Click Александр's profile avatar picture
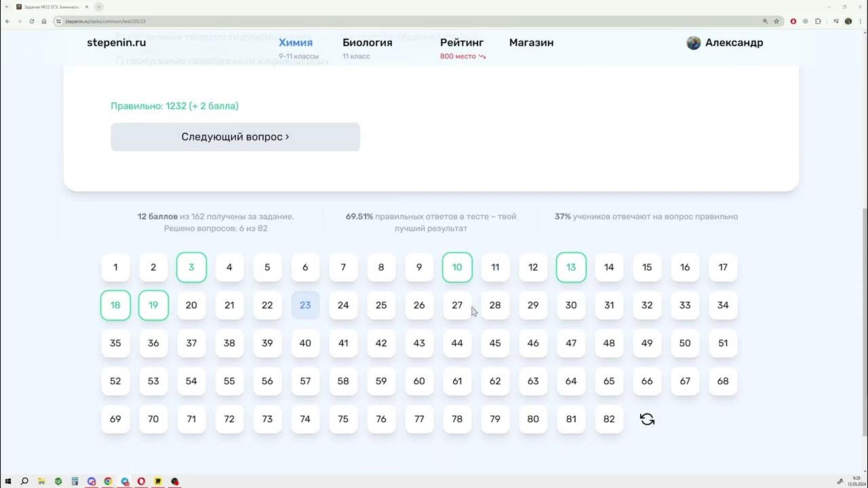Screen dimensions: 868x488 693,43
